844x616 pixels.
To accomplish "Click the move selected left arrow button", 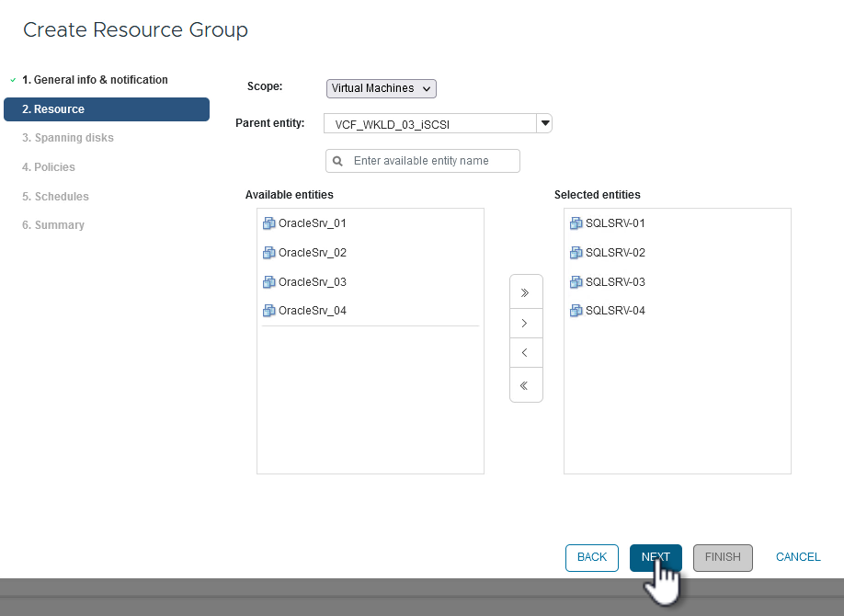I will tap(525, 353).
